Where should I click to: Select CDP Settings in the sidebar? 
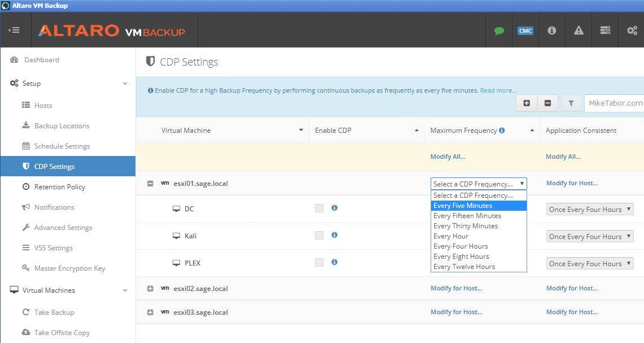[68, 166]
